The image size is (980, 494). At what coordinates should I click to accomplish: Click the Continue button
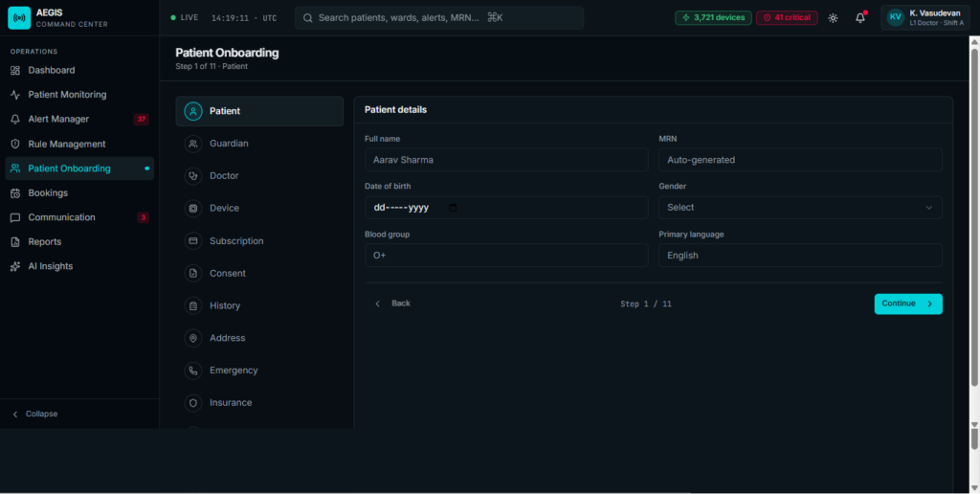pos(908,303)
